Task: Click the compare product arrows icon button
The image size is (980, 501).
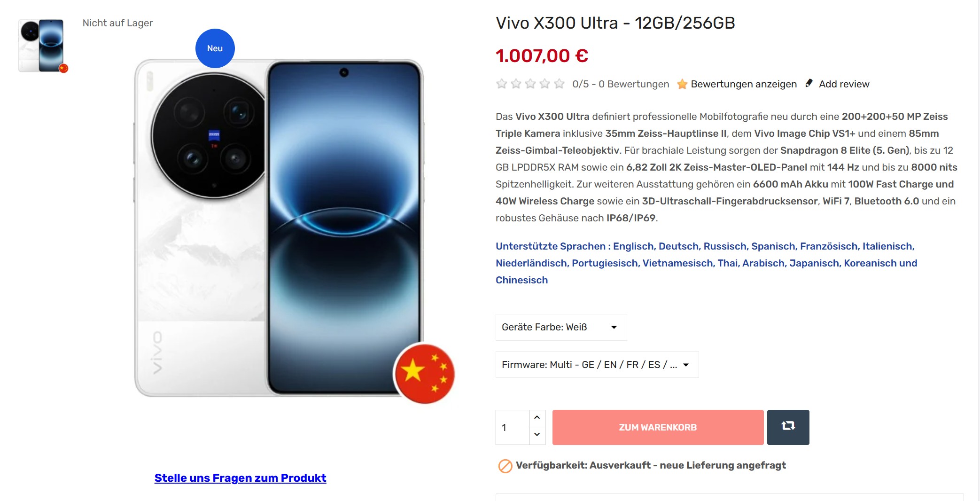Action: point(788,427)
